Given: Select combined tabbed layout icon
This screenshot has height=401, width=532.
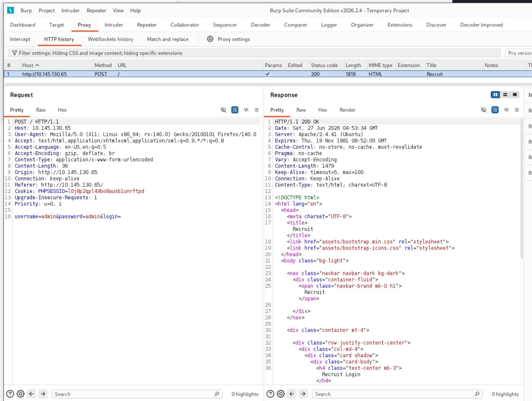Looking at the screenshot, I should pyautogui.click(x=515, y=95).
